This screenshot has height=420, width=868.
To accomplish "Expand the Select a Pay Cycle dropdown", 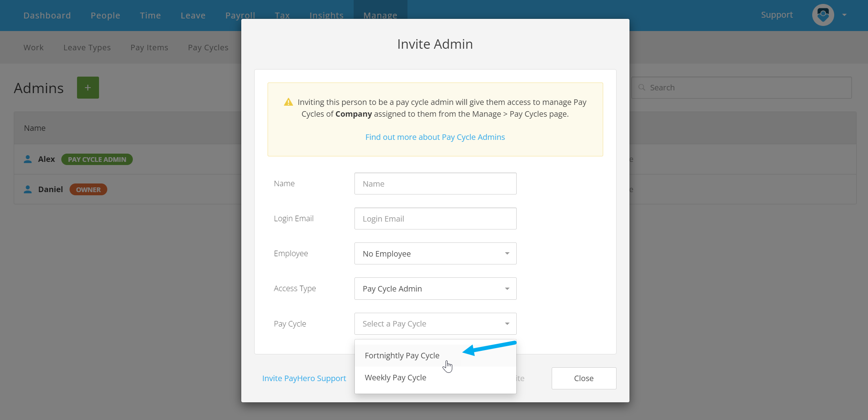I will click(435, 324).
